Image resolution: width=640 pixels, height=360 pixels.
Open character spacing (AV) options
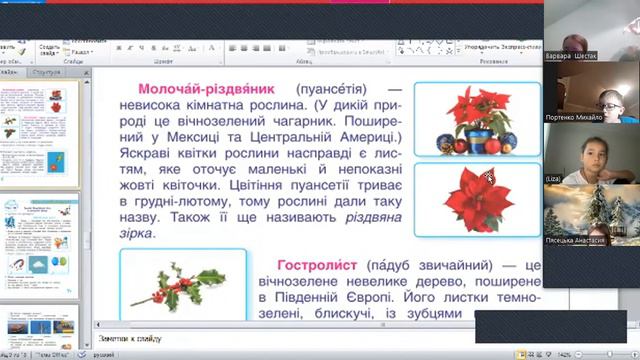point(177,48)
